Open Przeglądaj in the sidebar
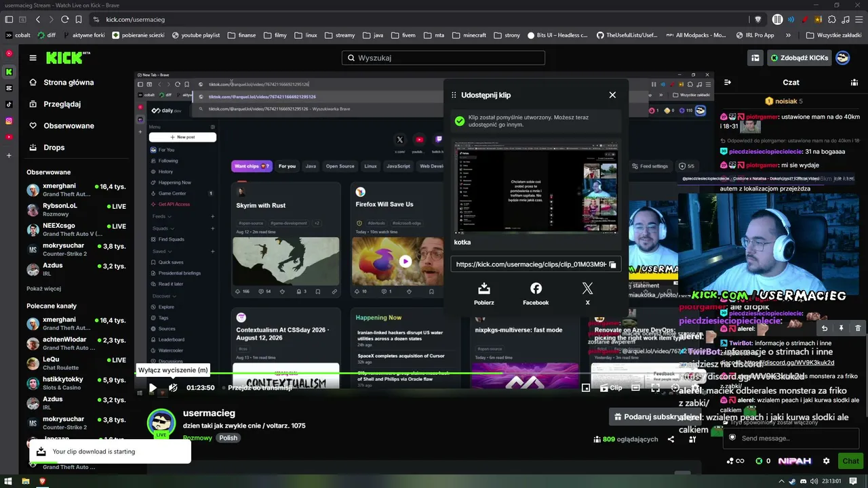Screen dimensions: 868x488 (x=62, y=104)
